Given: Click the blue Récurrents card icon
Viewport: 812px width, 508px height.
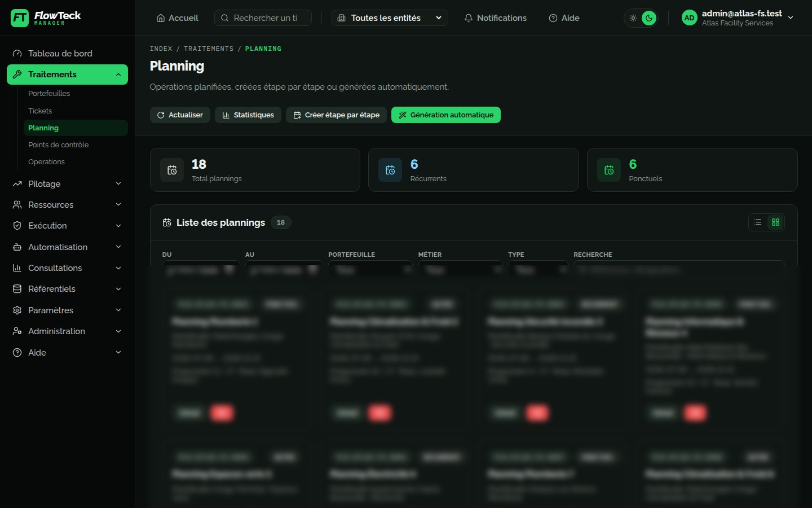Looking at the screenshot, I should 390,170.
